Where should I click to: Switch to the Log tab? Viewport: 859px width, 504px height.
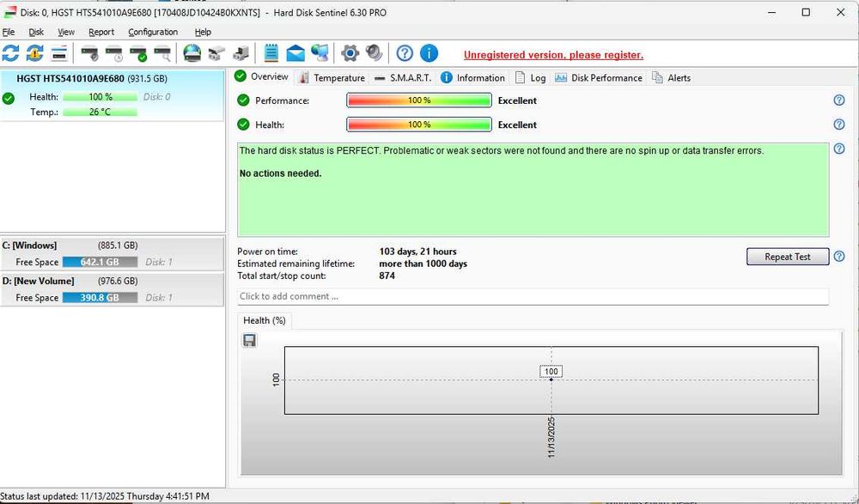click(530, 78)
